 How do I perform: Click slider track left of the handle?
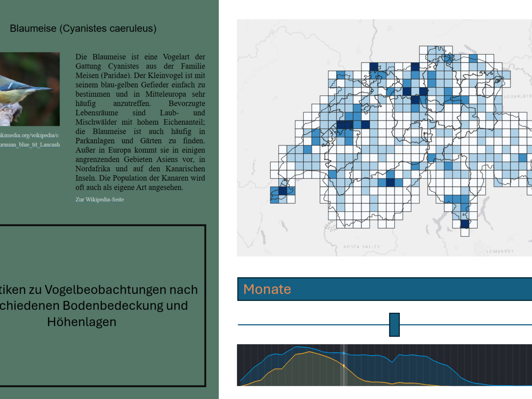[x=313, y=324]
